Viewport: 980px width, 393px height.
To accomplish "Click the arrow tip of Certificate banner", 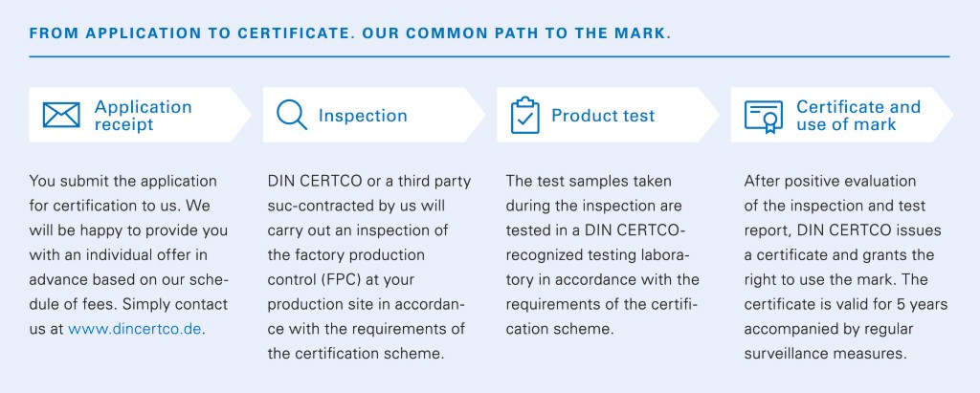I will click(945, 115).
